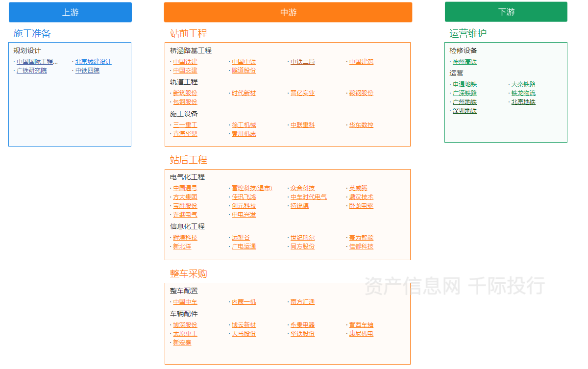Open the 英威腾 link

pos(359,188)
